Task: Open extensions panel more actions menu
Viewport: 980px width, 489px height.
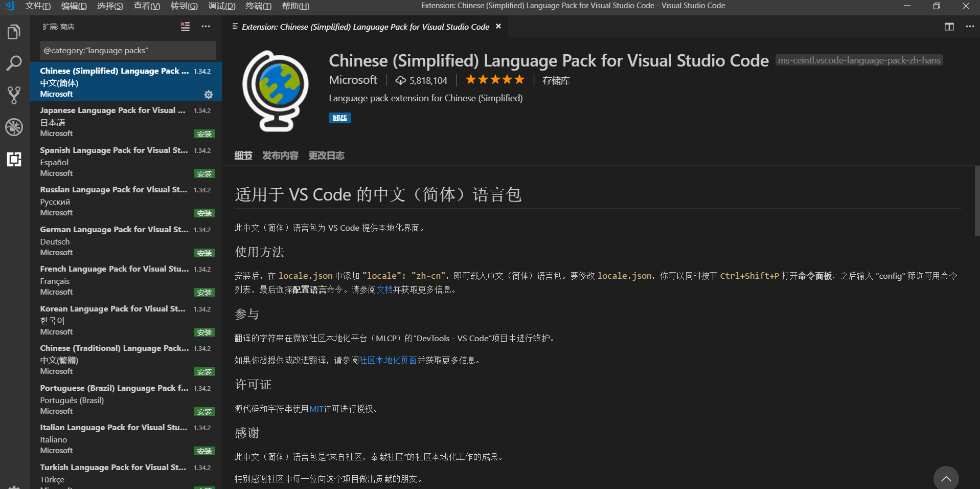Action: [206, 27]
